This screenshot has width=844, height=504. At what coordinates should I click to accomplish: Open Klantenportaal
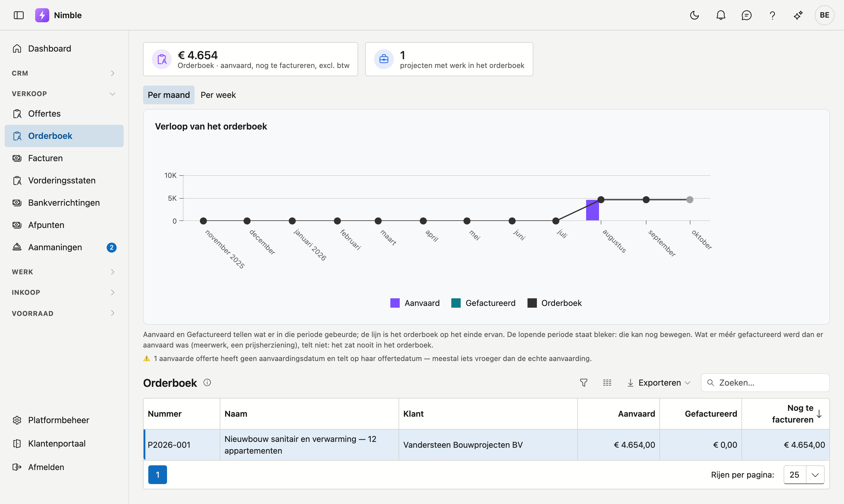click(64, 444)
